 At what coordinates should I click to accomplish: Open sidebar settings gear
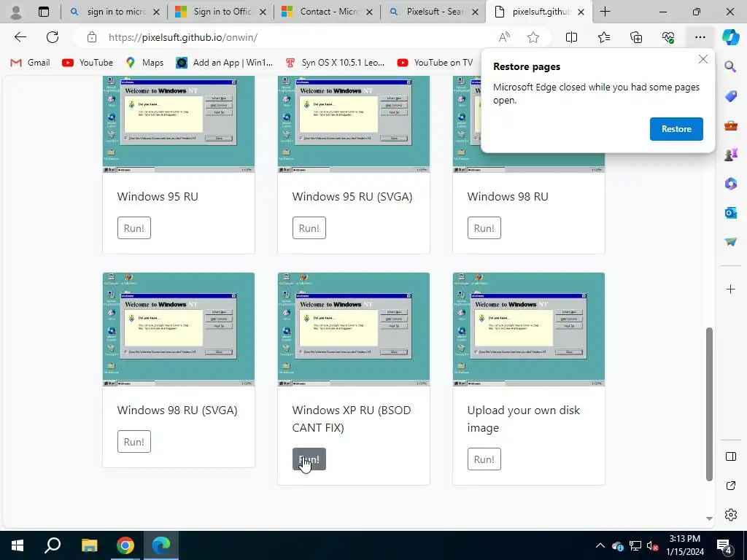[x=730, y=515]
